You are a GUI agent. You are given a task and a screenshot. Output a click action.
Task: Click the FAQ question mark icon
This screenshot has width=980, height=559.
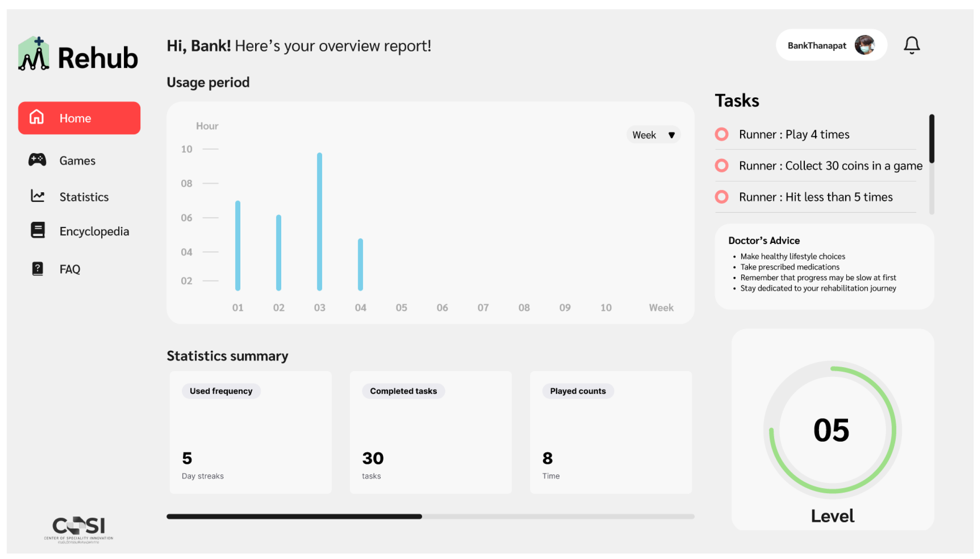(38, 269)
